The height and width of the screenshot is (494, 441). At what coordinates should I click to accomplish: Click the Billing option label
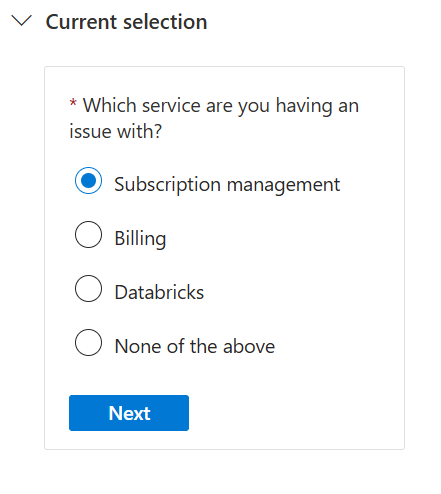click(x=140, y=238)
